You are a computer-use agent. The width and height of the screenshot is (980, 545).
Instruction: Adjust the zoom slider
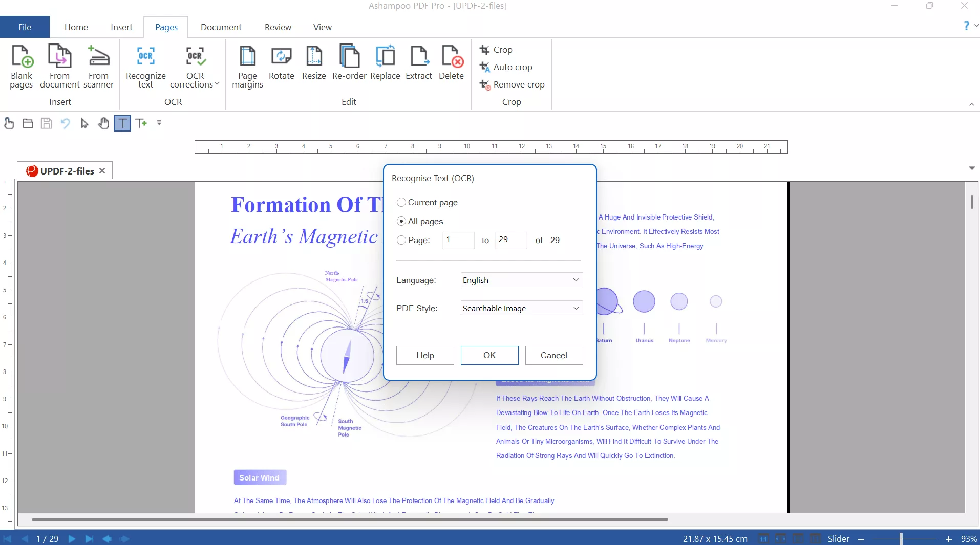(x=902, y=538)
